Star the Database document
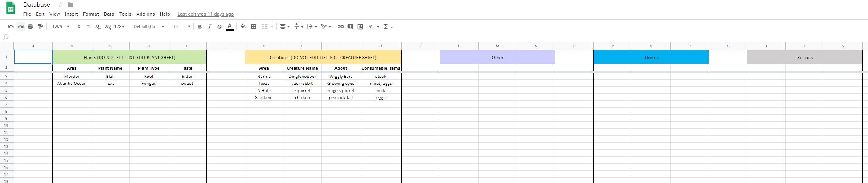The width and height of the screenshot is (868, 183). pyautogui.click(x=61, y=5)
